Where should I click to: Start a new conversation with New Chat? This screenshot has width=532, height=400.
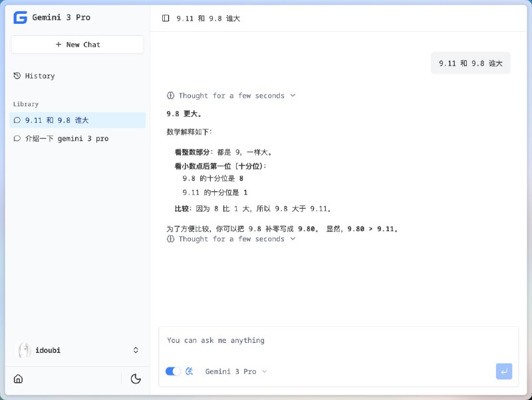pyautogui.click(x=77, y=45)
